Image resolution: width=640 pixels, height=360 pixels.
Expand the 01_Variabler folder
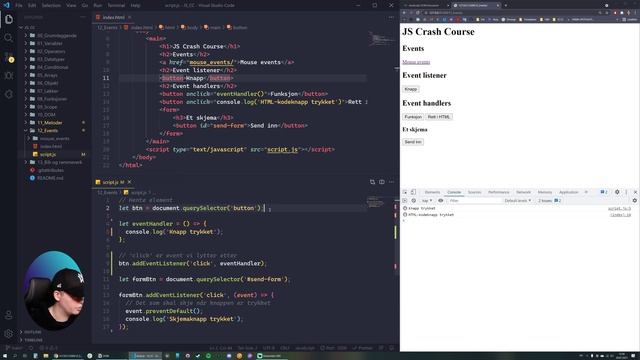click(x=49, y=43)
